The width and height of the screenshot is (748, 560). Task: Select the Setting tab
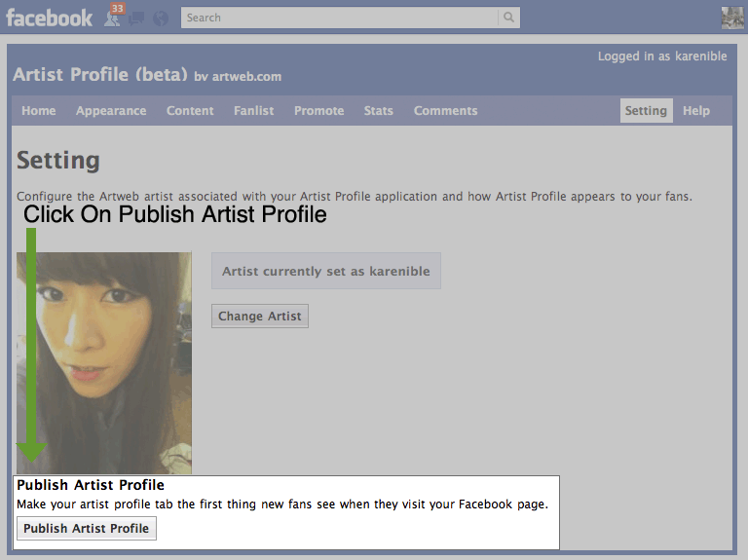(x=647, y=111)
